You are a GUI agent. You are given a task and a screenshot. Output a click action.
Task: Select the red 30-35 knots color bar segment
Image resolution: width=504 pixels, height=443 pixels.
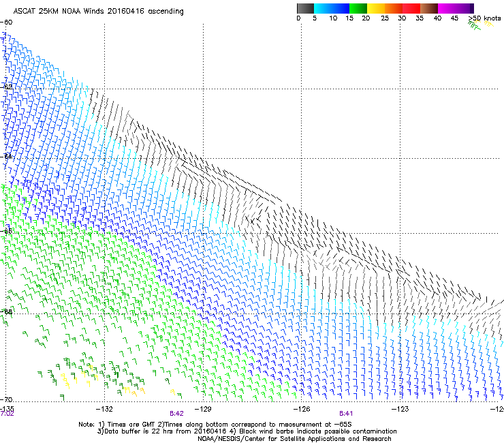point(411,8)
